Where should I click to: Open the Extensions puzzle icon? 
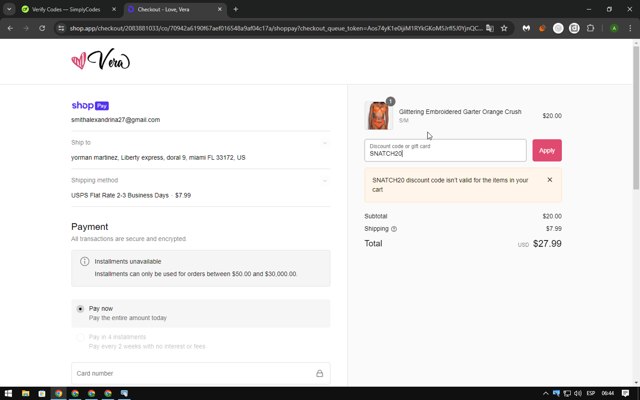tap(590, 28)
